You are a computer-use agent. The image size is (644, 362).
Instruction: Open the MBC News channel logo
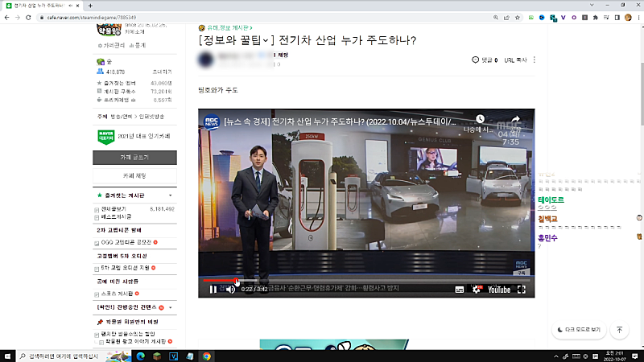(x=212, y=122)
